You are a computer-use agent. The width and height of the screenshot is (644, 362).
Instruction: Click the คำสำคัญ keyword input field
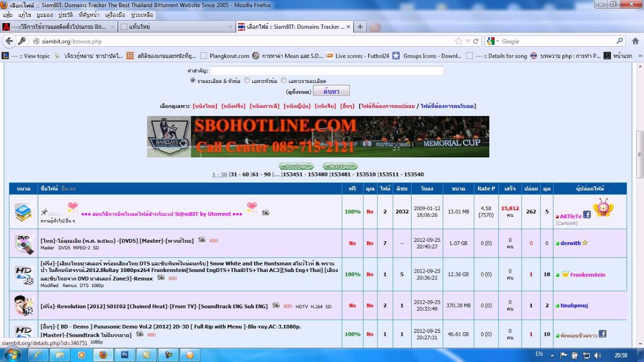click(327, 71)
